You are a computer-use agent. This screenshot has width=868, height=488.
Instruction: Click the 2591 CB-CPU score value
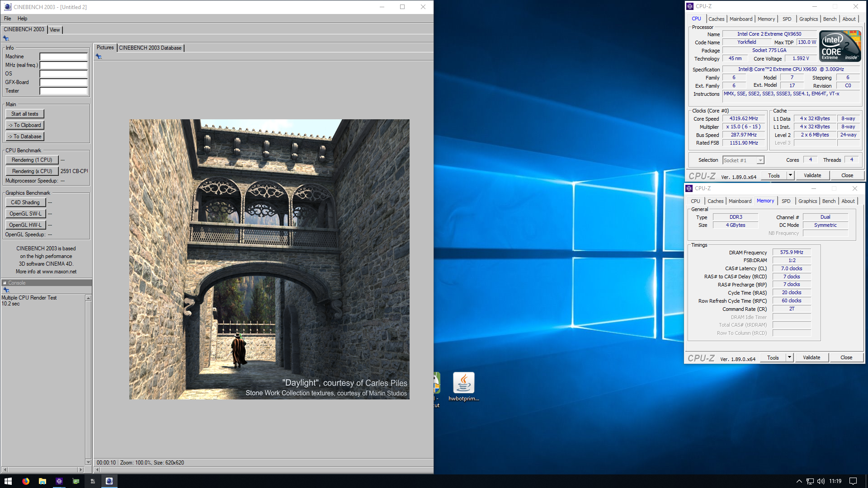tap(74, 171)
